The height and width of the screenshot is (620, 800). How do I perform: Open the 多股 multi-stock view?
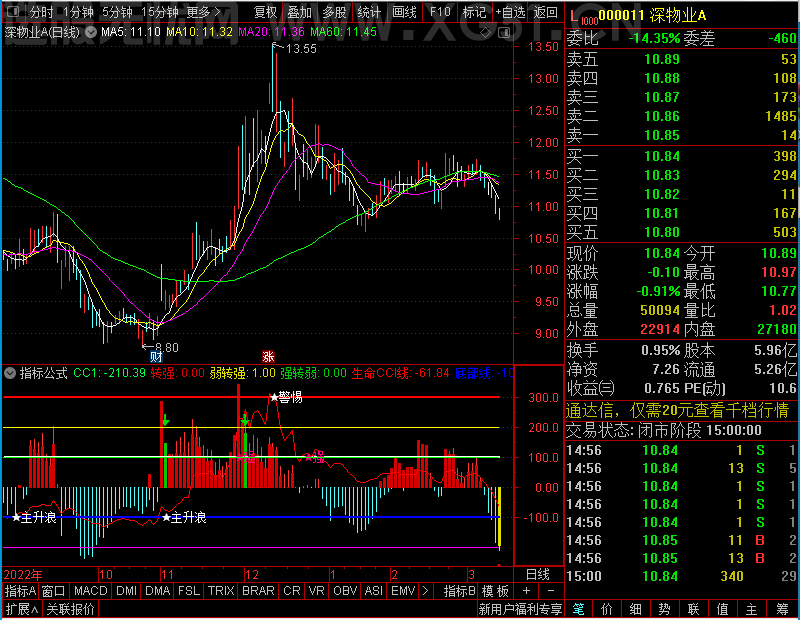pyautogui.click(x=334, y=12)
